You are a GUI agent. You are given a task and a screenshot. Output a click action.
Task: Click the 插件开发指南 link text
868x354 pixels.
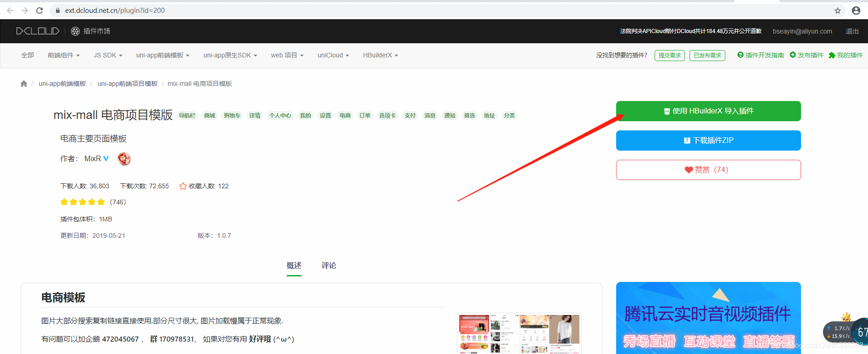click(764, 55)
